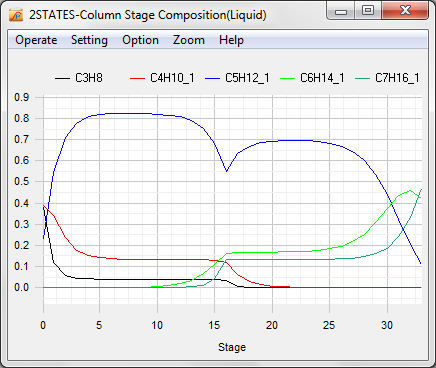Screen dimensions: 436x368
Task: Click the C6H14_1 legend entry
Action: tap(312, 78)
